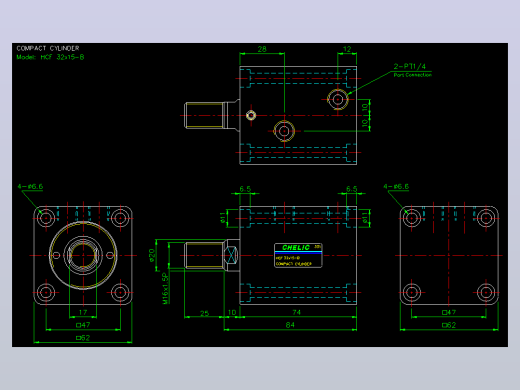Click the COMPACT CYLINDER title text

point(48,48)
